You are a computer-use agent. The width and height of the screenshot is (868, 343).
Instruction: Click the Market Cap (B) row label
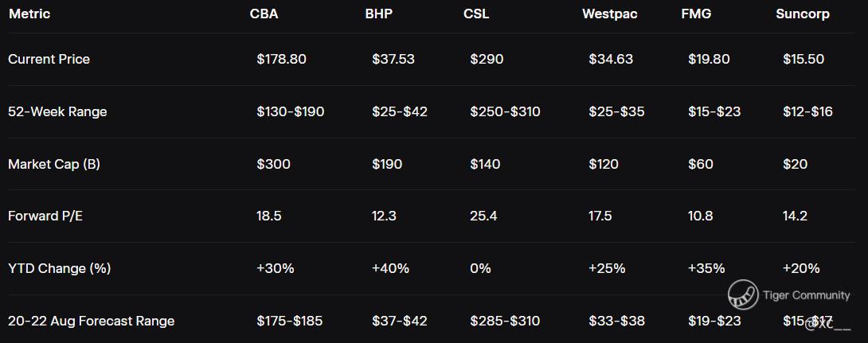click(x=53, y=164)
